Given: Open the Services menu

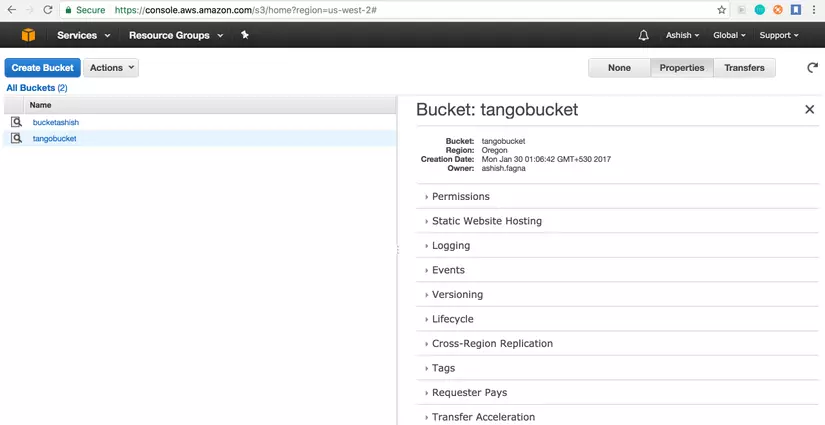Looking at the screenshot, I should click(84, 35).
